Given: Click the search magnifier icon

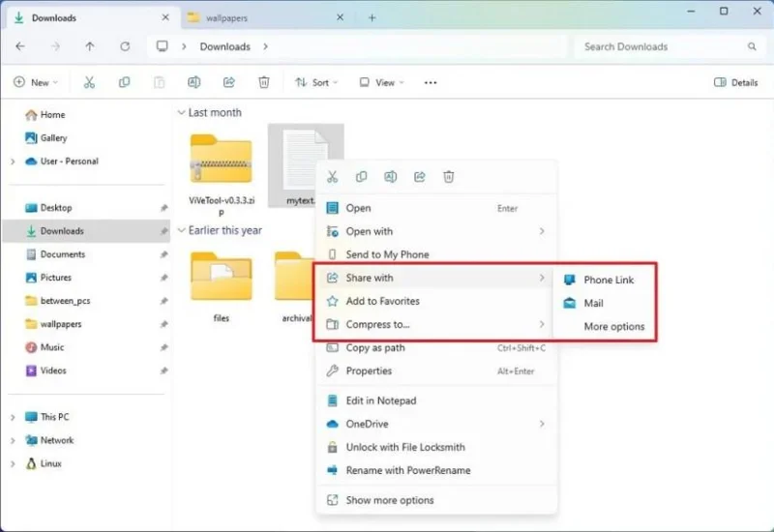Looking at the screenshot, I should [x=752, y=46].
